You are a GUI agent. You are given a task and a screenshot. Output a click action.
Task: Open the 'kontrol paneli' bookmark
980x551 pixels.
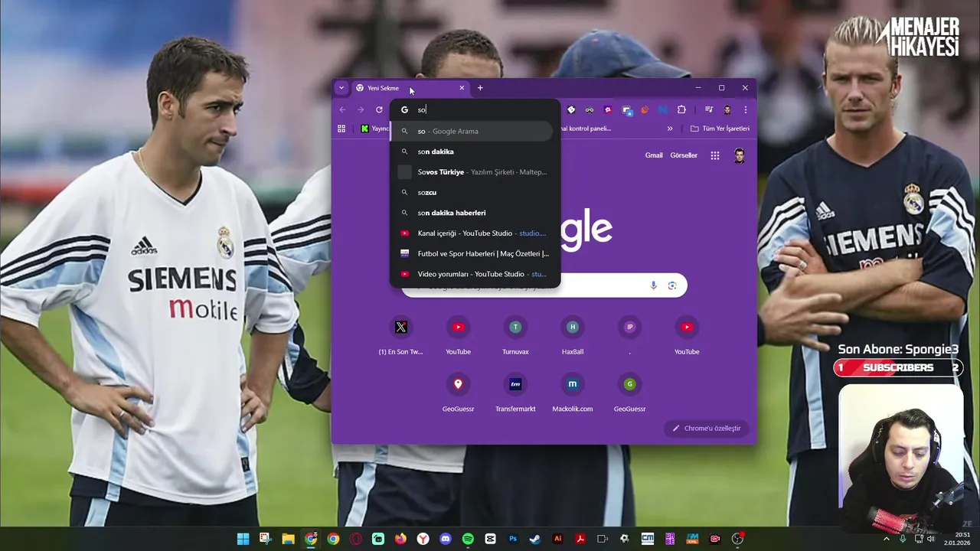(x=586, y=129)
